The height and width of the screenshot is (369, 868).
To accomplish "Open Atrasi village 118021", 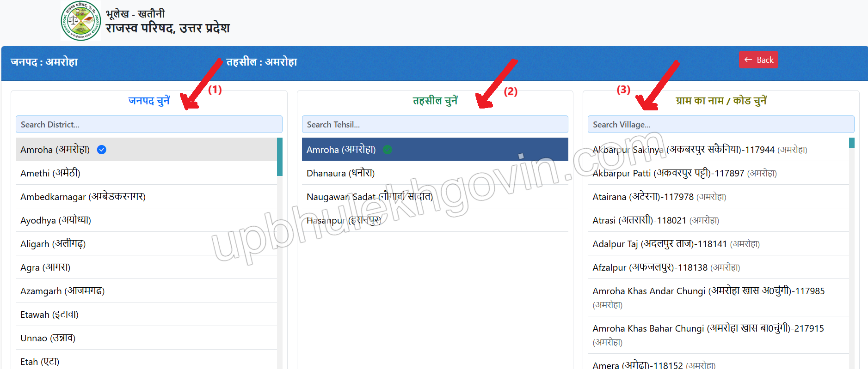I will [718, 220].
